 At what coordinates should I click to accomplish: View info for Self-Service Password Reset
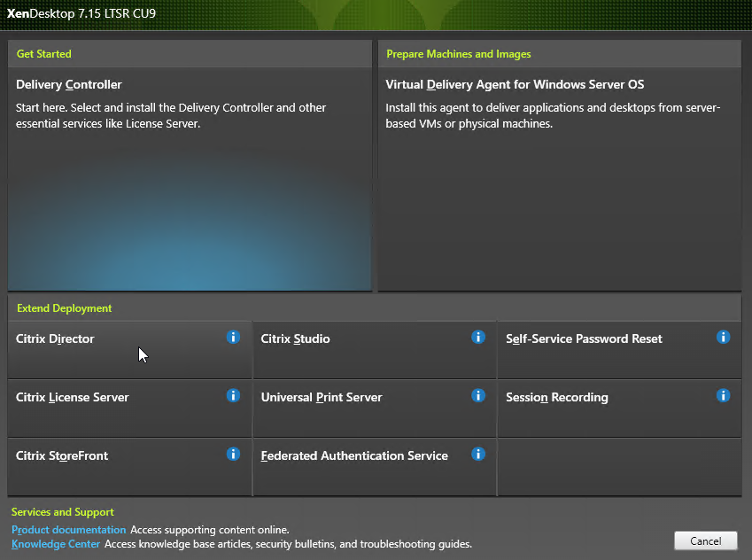coord(724,338)
